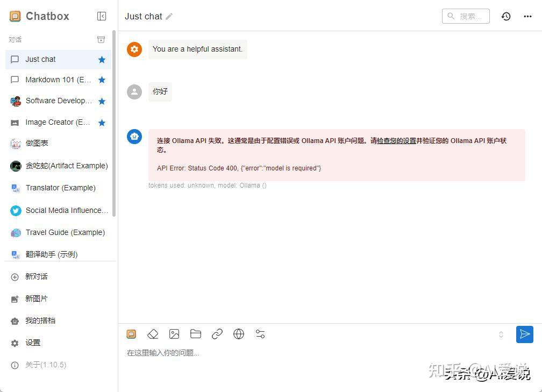Expand the model selector chevron near send button
This screenshot has height=392, width=542.
point(501,334)
